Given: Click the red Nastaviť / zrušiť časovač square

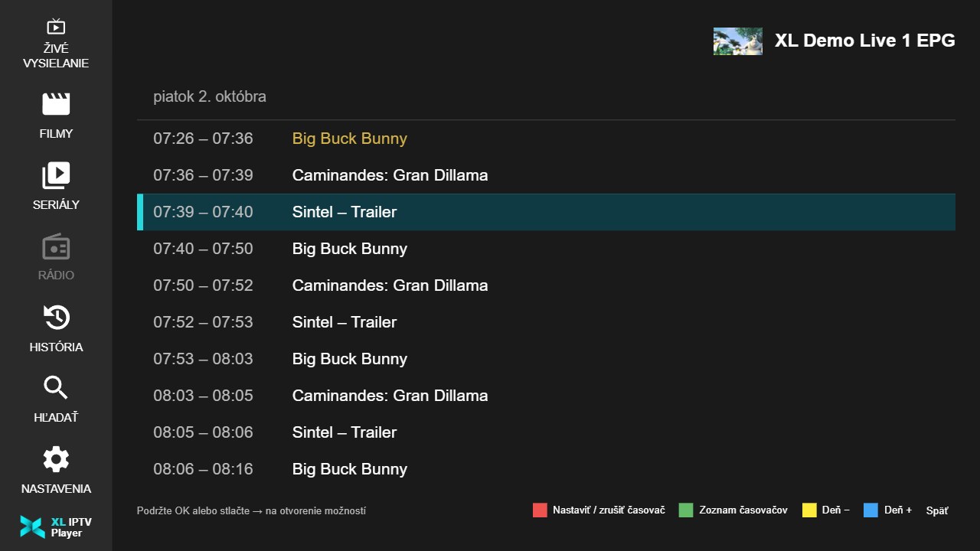Looking at the screenshot, I should pos(540,510).
